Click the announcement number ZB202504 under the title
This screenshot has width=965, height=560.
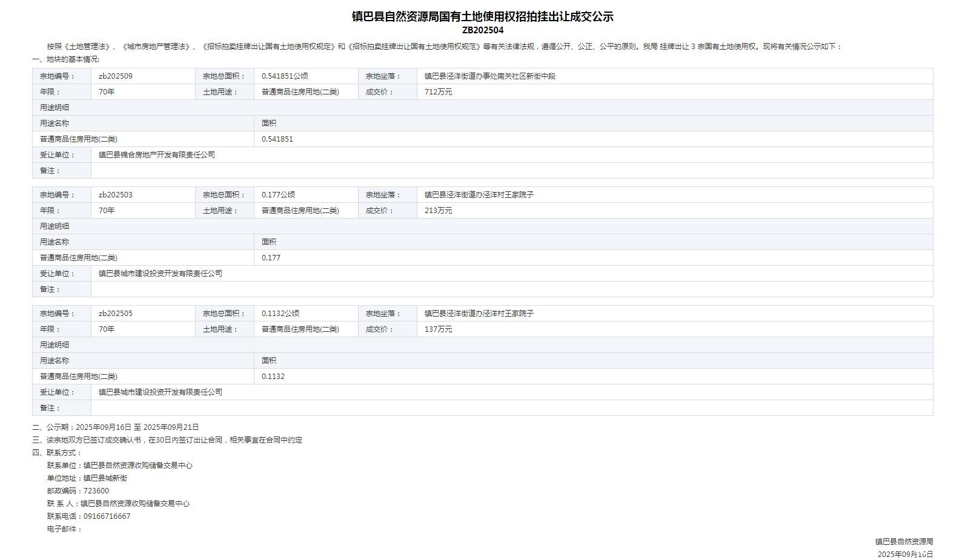[482, 30]
